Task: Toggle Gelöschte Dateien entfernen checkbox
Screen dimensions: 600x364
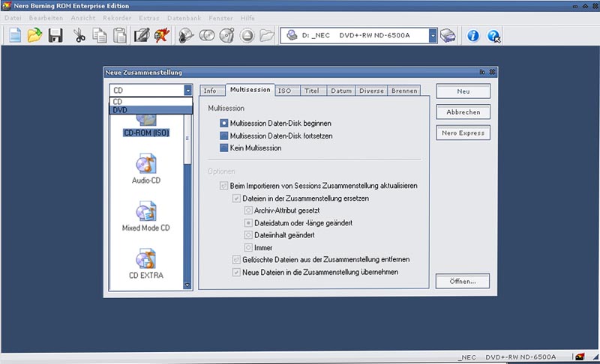Action: pyautogui.click(x=236, y=260)
